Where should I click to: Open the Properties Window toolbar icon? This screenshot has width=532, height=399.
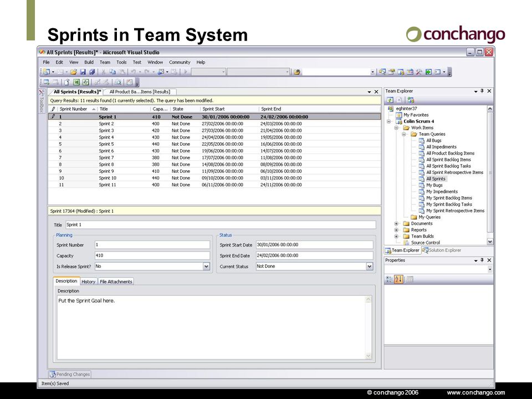pyautogui.click(x=392, y=72)
